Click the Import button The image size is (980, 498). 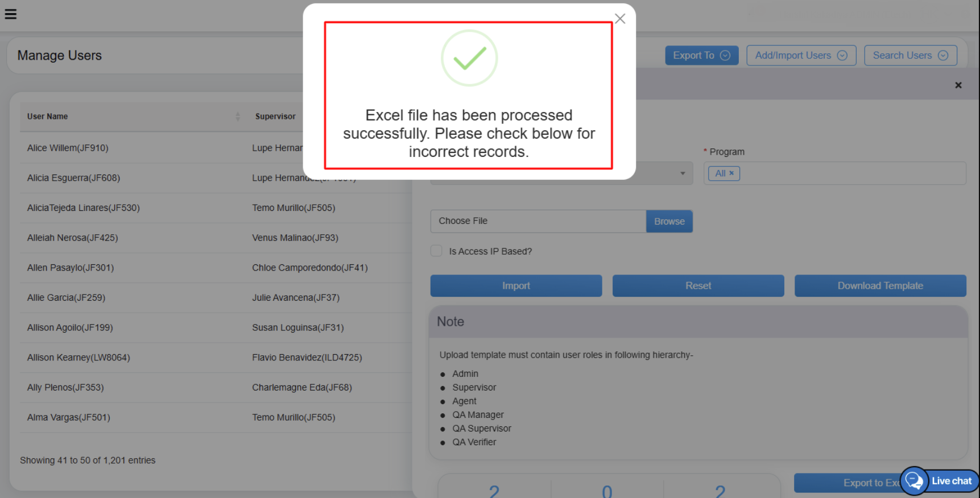coord(516,286)
